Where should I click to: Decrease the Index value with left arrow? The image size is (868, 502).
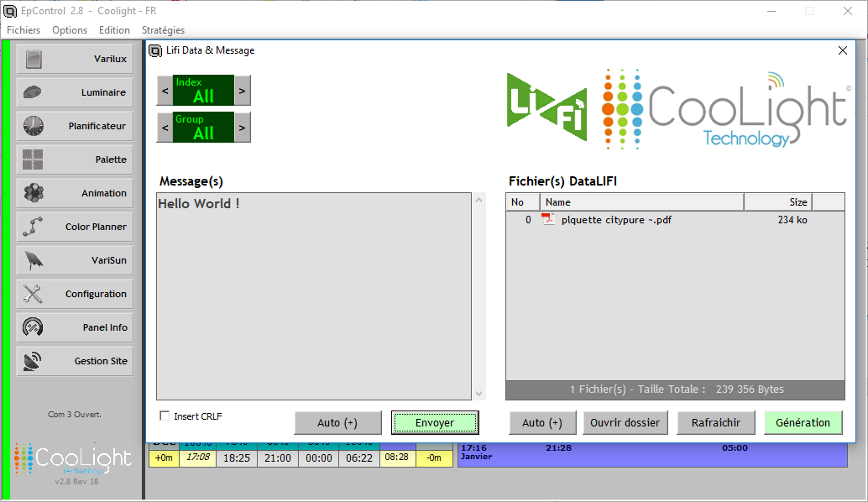(x=165, y=91)
